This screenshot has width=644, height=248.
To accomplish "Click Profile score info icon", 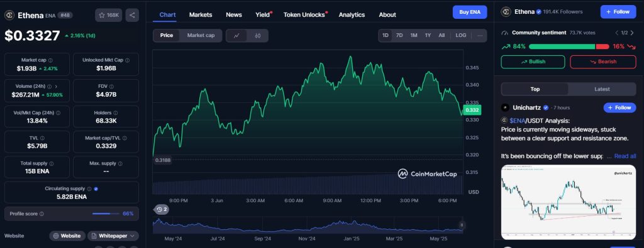I will 42,214.
